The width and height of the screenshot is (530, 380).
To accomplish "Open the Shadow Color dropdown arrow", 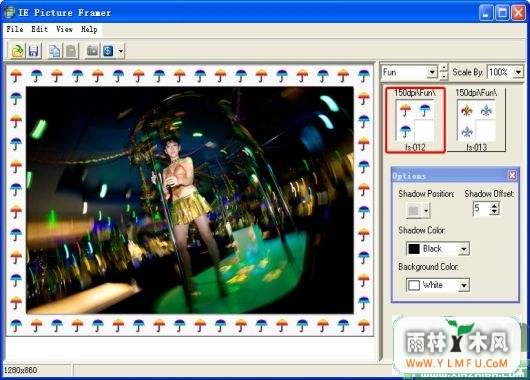I will coord(464,249).
